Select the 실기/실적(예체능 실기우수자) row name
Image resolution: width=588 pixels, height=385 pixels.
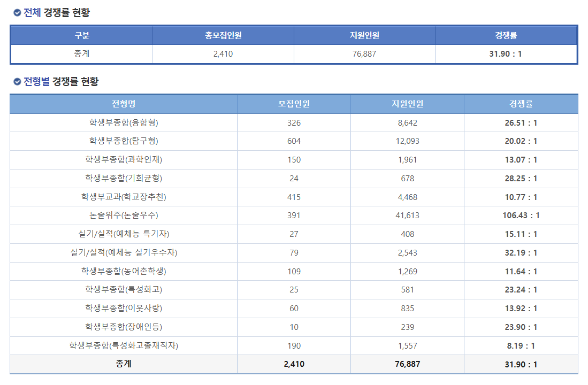[x=124, y=253]
